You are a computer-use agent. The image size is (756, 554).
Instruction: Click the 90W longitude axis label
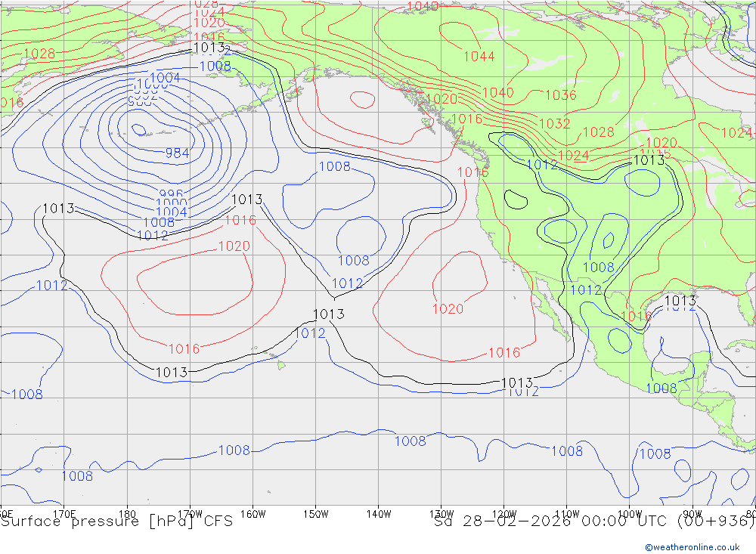[692, 513]
